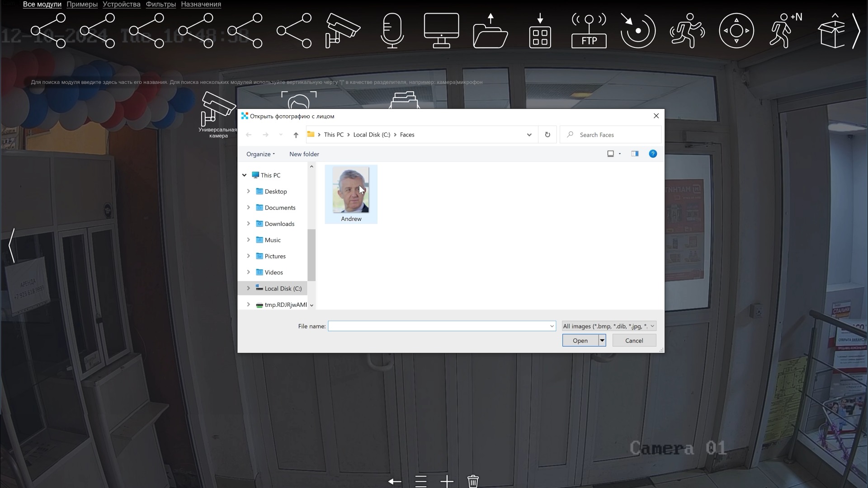Image resolution: width=868 pixels, height=488 pixels.
Task: Select the Andrew photo thumbnail
Action: tap(351, 194)
